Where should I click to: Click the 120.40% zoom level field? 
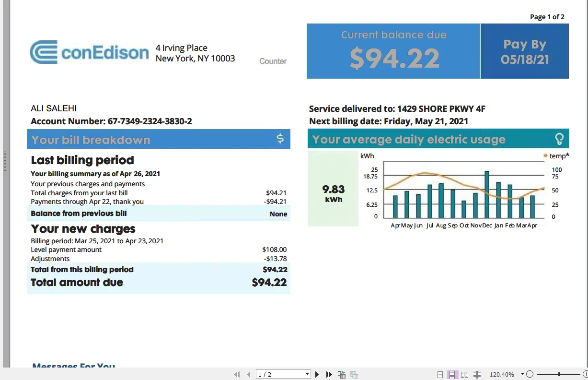coord(502,374)
